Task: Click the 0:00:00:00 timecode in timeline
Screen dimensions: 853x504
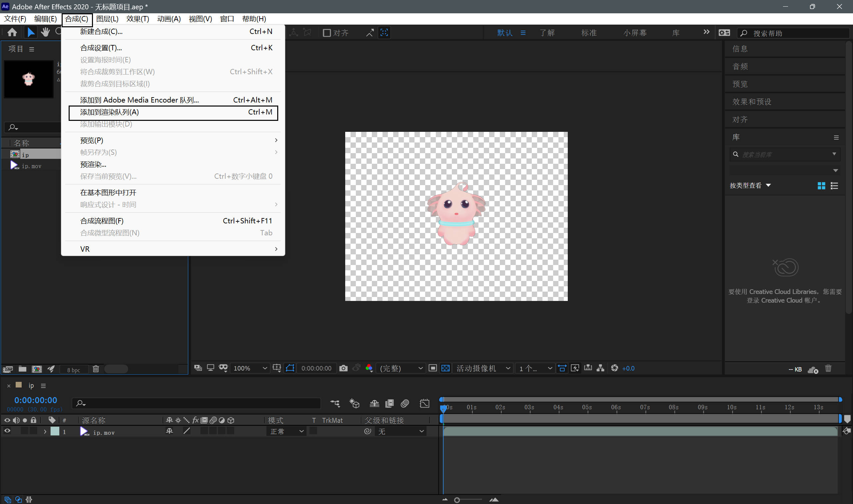Action: click(x=36, y=400)
